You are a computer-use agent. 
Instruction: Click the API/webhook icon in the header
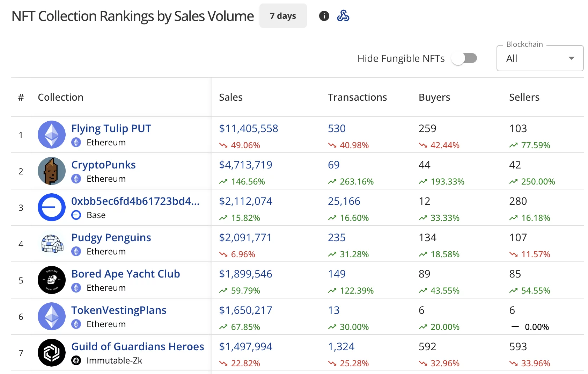click(x=343, y=16)
